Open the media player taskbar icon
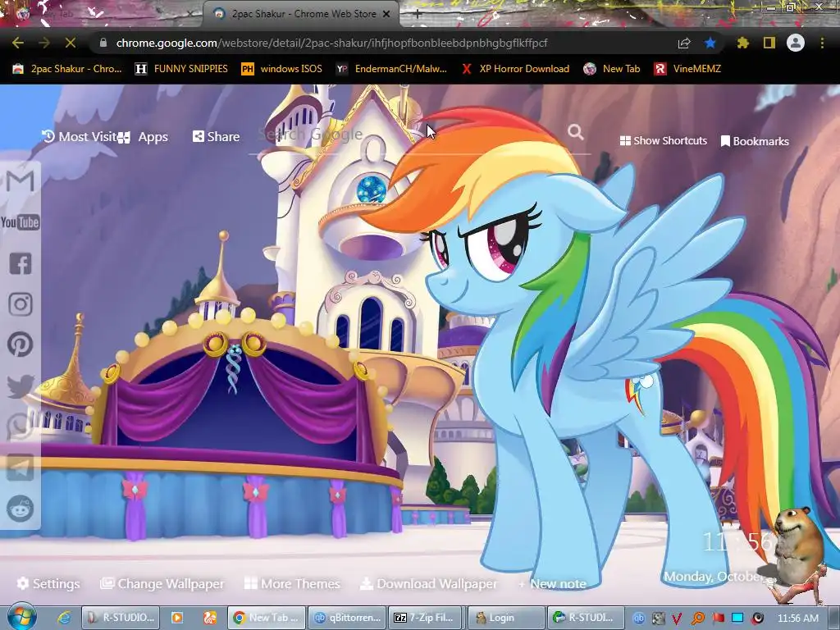The width and height of the screenshot is (840, 630). tap(177, 618)
